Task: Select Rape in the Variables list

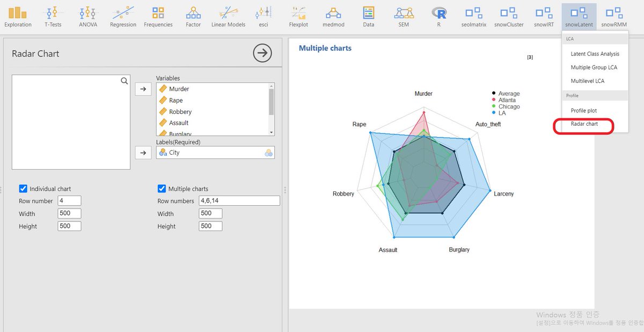Action: 212,100
